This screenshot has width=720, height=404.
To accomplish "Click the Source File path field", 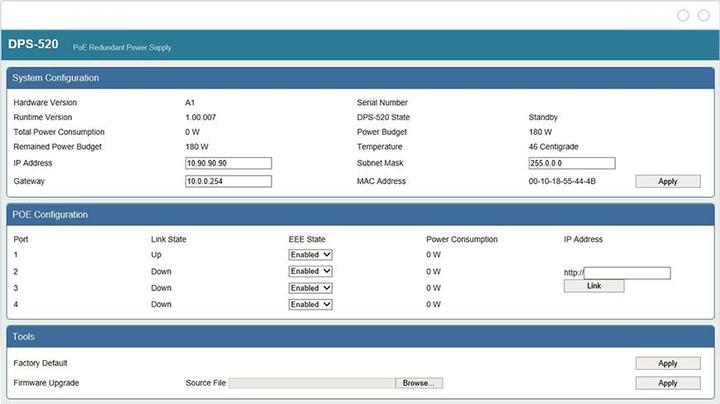I will pyautogui.click(x=312, y=383).
